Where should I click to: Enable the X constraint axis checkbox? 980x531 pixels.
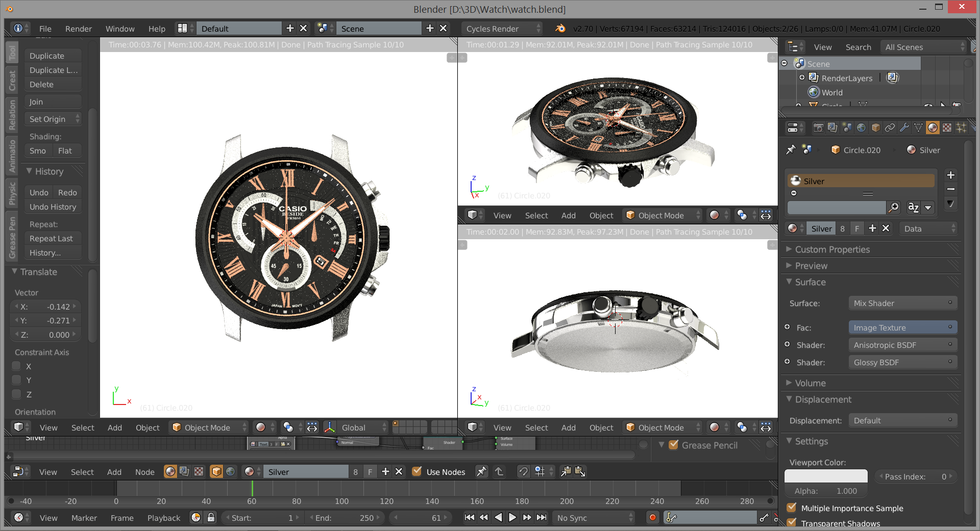click(x=17, y=366)
